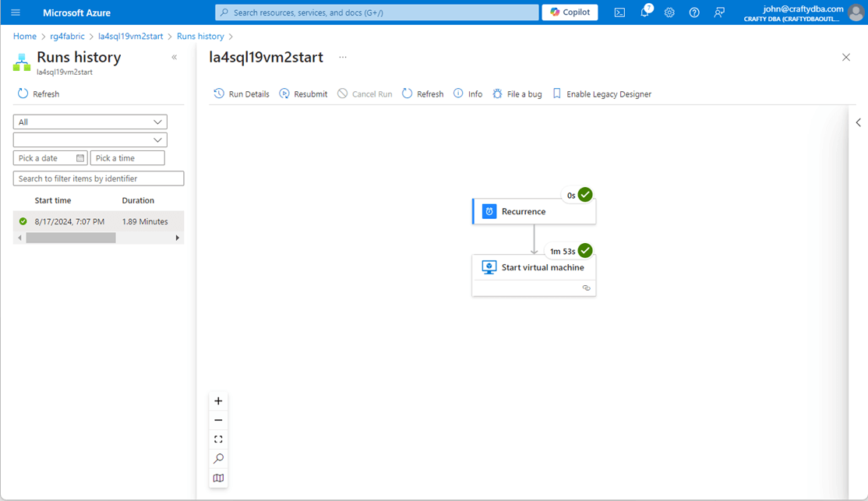
Task: Click the Start virtual machine monitor icon
Action: tap(489, 267)
